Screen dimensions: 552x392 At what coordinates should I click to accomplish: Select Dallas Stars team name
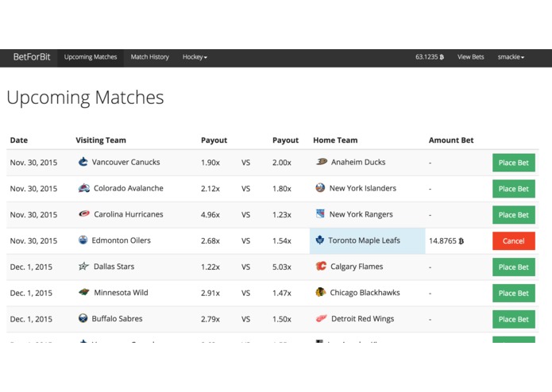pyautogui.click(x=114, y=267)
